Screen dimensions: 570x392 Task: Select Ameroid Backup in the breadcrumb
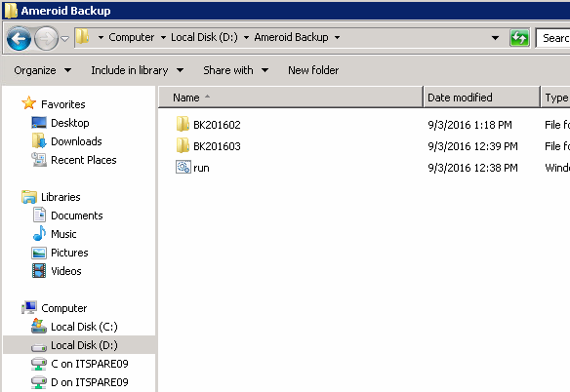[x=291, y=37]
